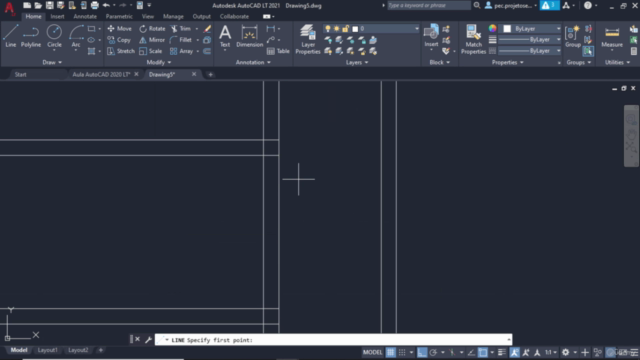Expand the Layers panel
640x360 pixels.
(357, 62)
